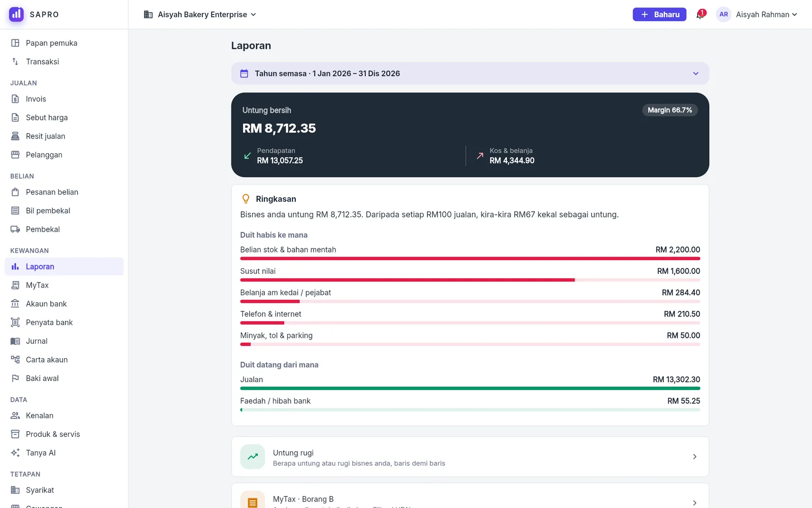Viewport: 812px width, 508px height.
Task: Click the Jualan green income bar
Action: coord(470,388)
